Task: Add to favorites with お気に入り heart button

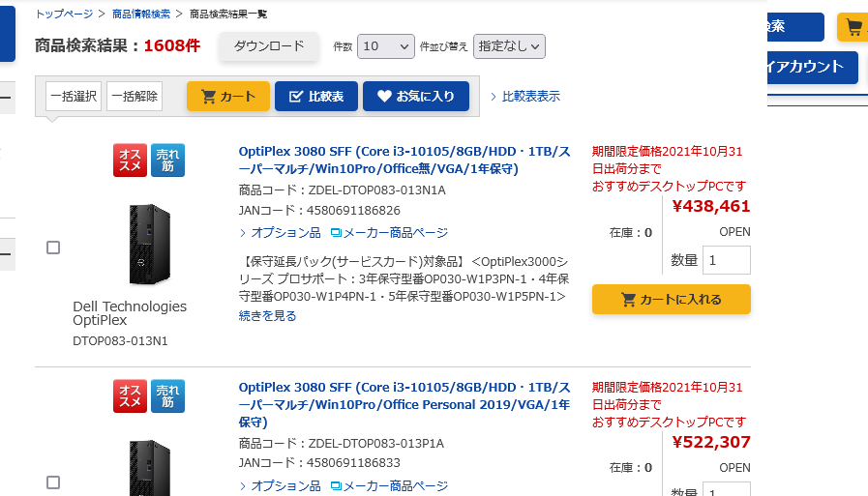Action: point(415,96)
